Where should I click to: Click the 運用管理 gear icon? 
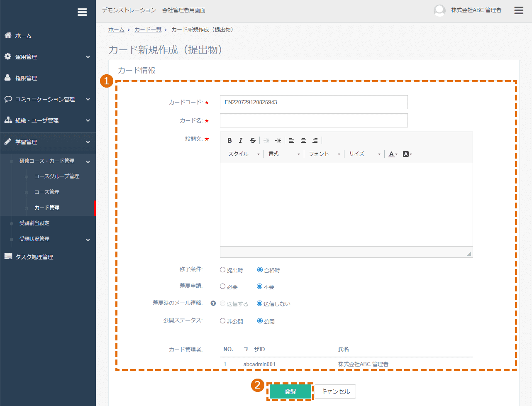(x=8, y=56)
